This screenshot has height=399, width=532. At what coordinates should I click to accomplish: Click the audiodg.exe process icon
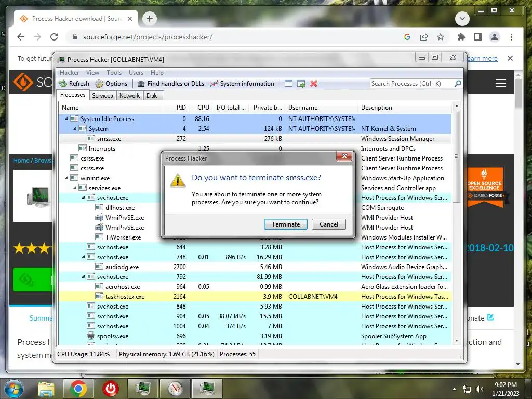(x=99, y=267)
